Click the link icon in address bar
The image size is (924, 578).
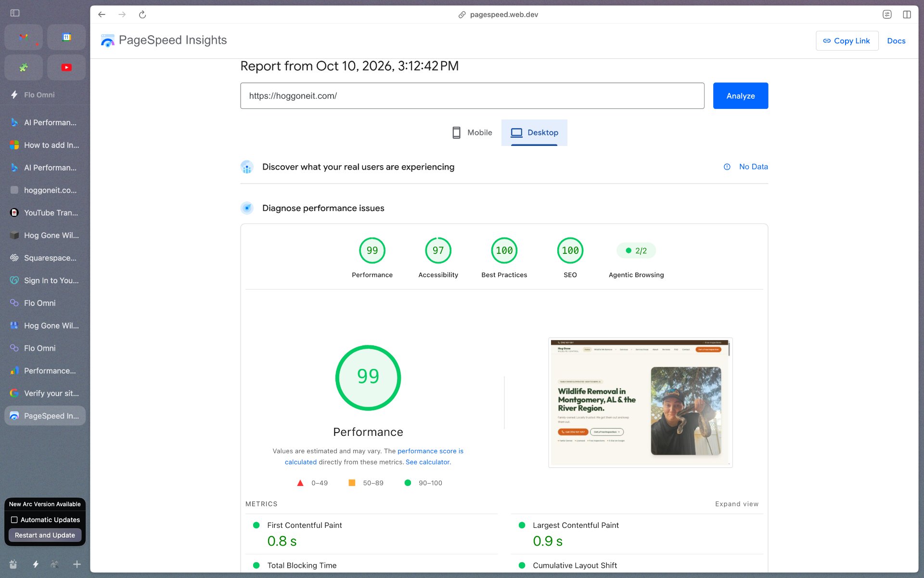pos(462,14)
